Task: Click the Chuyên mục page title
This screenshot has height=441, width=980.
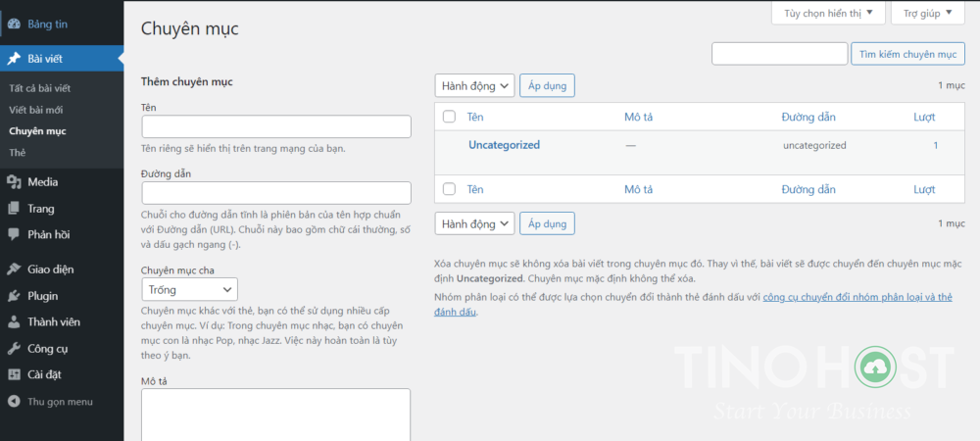Action: (189, 28)
